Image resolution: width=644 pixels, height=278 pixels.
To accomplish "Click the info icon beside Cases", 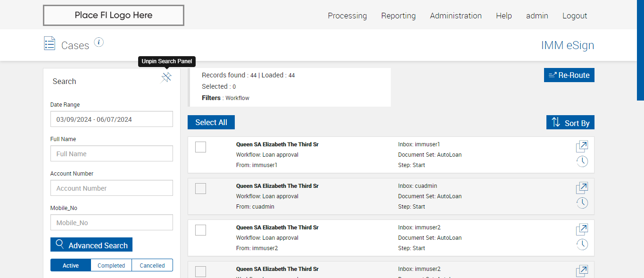I will coord(99,42).
